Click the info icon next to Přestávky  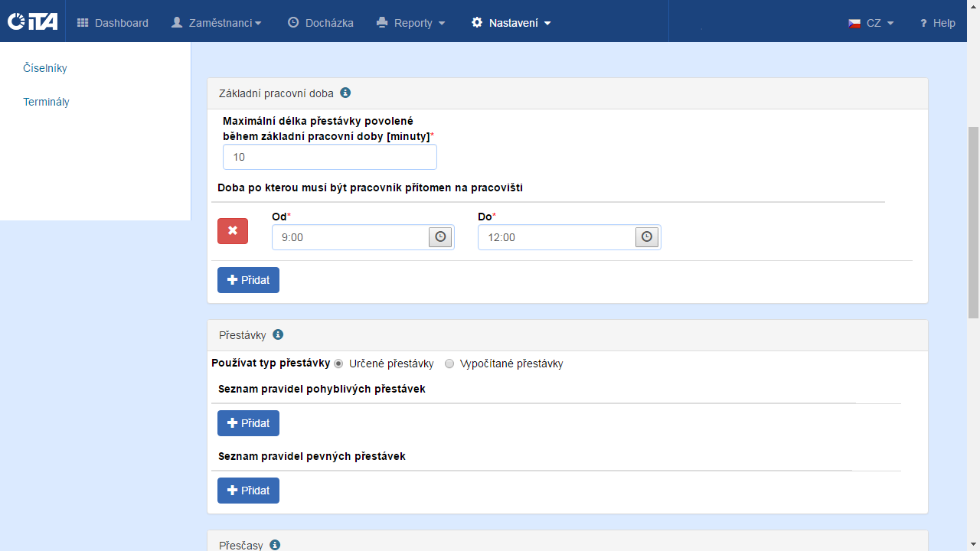click(x=278, y=334)
